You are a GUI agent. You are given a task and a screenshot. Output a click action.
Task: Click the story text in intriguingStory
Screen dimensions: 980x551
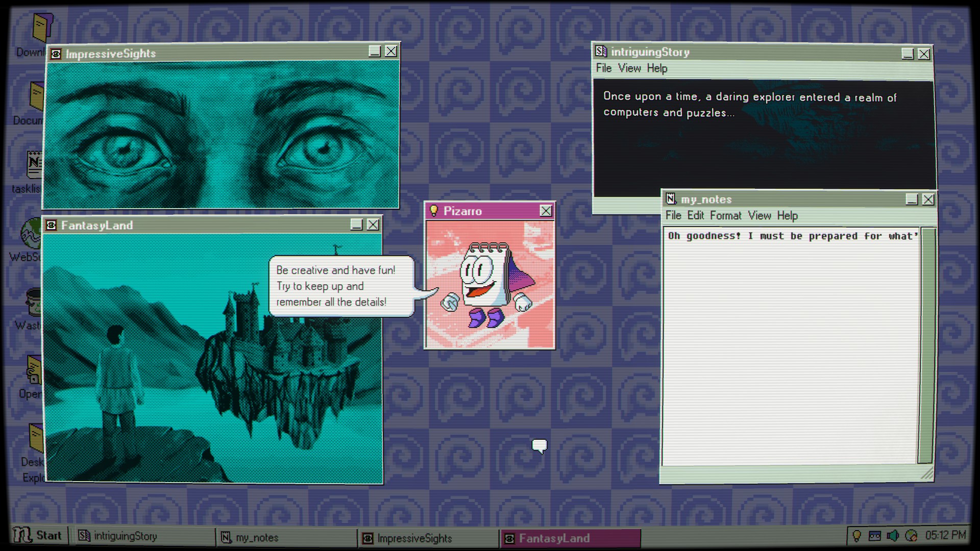point(749,105)
